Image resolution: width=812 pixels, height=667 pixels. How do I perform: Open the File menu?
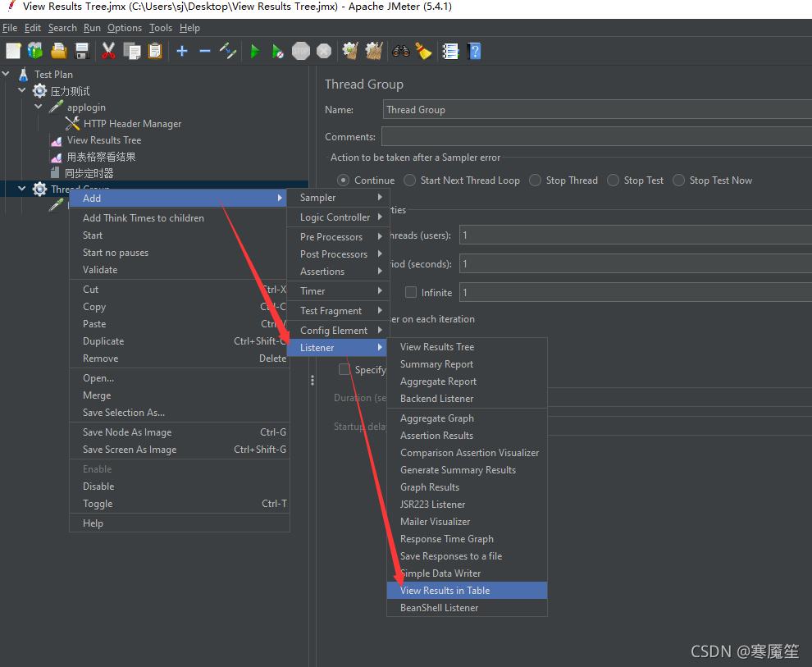[10, 28]
